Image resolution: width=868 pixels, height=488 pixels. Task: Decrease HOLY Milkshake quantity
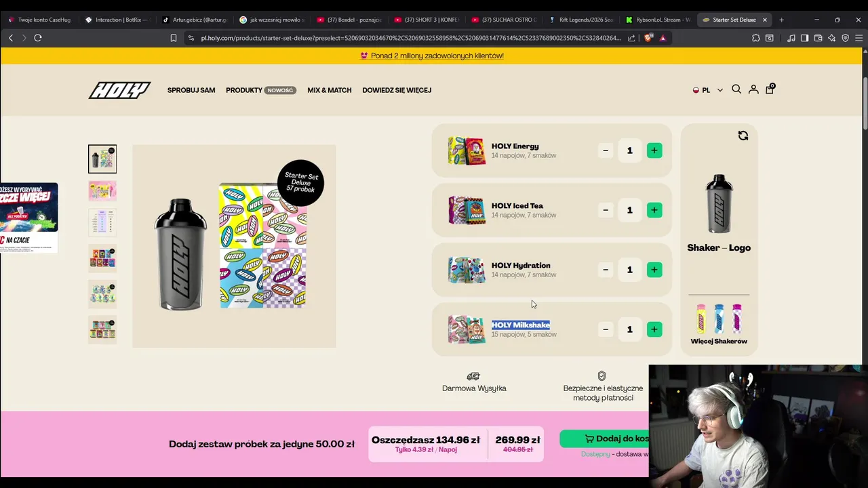coord(606,329)
